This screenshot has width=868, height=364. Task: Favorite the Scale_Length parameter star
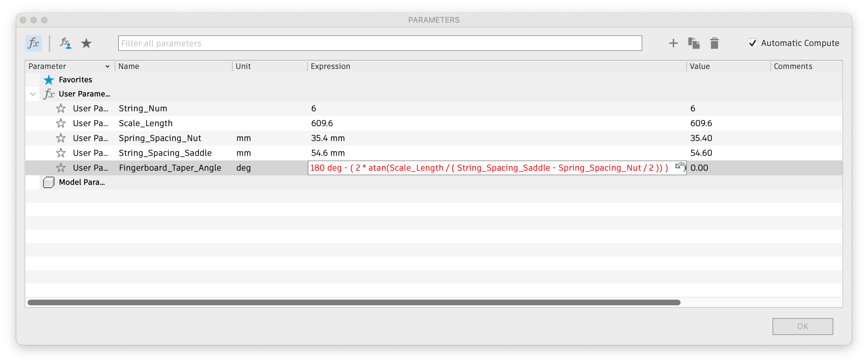point(61,123)
